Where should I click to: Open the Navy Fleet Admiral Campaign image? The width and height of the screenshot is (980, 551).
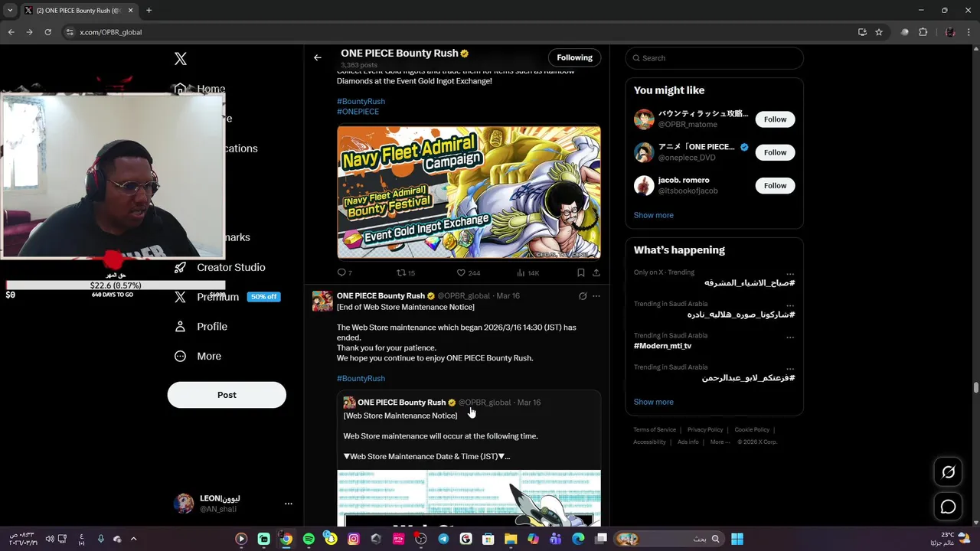pos(469,192)
